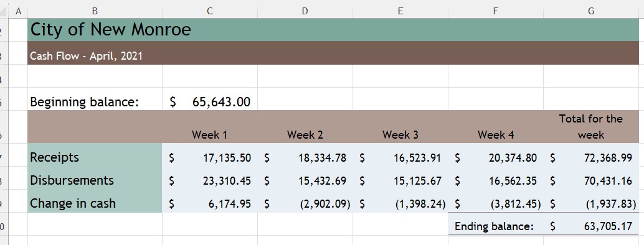Click column C header
Image resolution: width=644 pixels, height=245 pixels.
pos(210,11)
